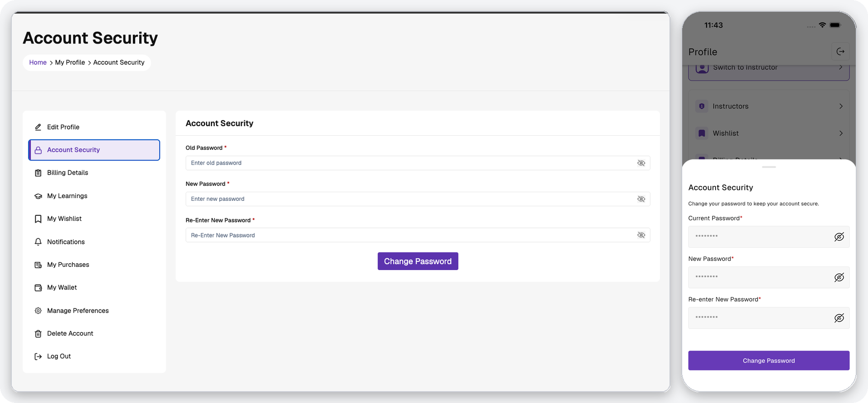The image size is (868, 403).
Task: Click the wallet icon for My Wallet
Action: (x=38, y=288)
